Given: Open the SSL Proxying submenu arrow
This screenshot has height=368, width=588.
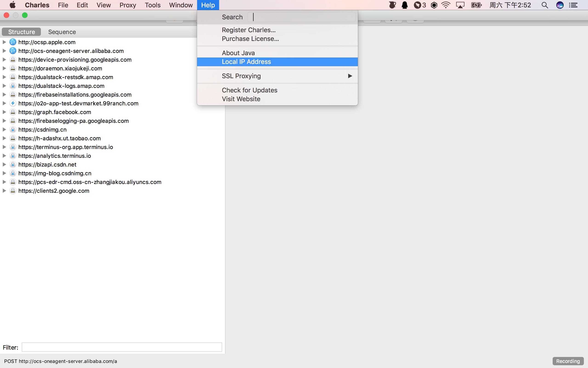Looking at the screenshot, I should tap(350, 76).
